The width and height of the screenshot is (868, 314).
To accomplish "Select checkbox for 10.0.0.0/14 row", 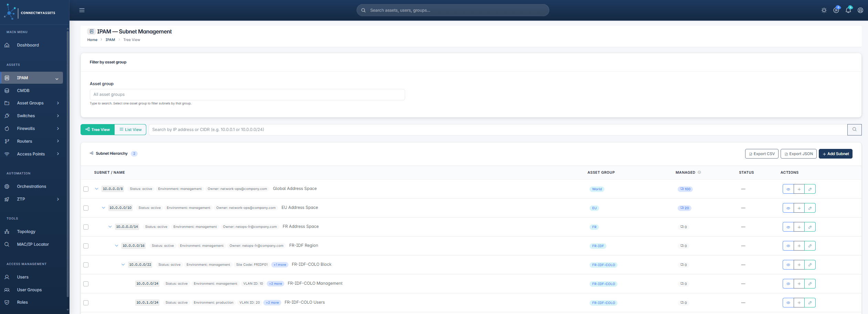I will (x=86, y=227).
